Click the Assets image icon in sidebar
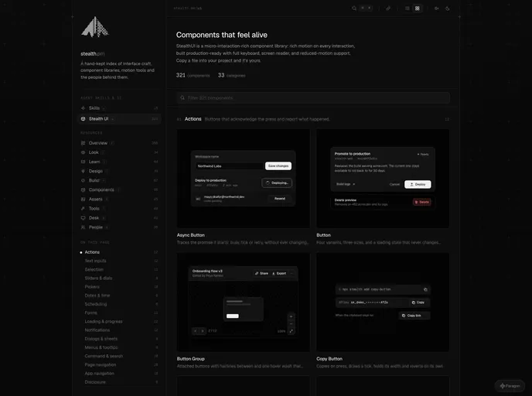This screenshot has width=532, height=396. point(84,200)
